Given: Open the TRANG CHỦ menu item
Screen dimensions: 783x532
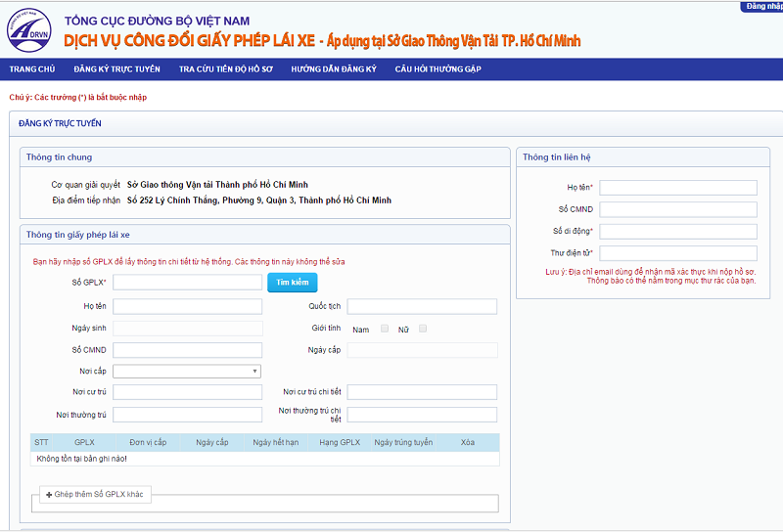Looking at the screenshot, I should pos(32,69).
